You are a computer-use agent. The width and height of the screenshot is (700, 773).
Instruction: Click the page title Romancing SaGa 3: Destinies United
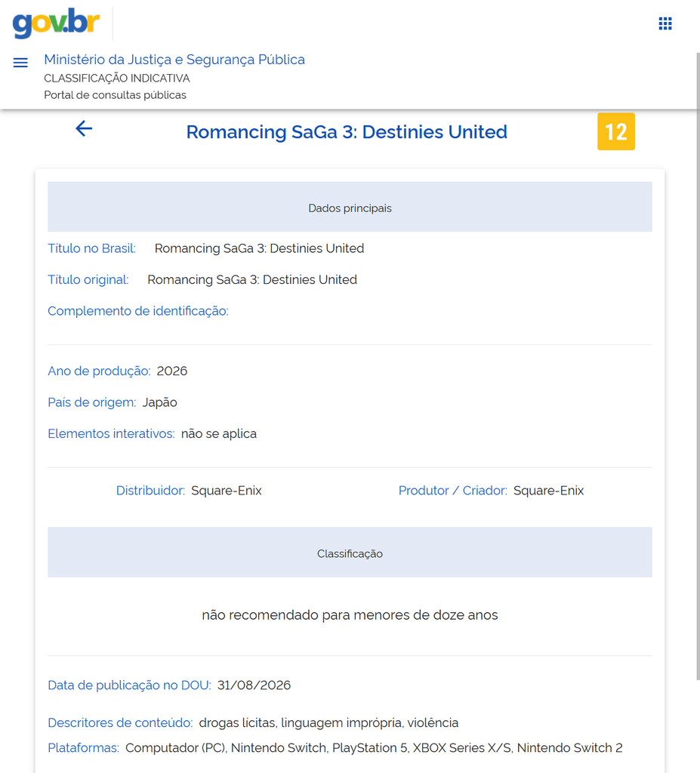(x=347, y=132)
